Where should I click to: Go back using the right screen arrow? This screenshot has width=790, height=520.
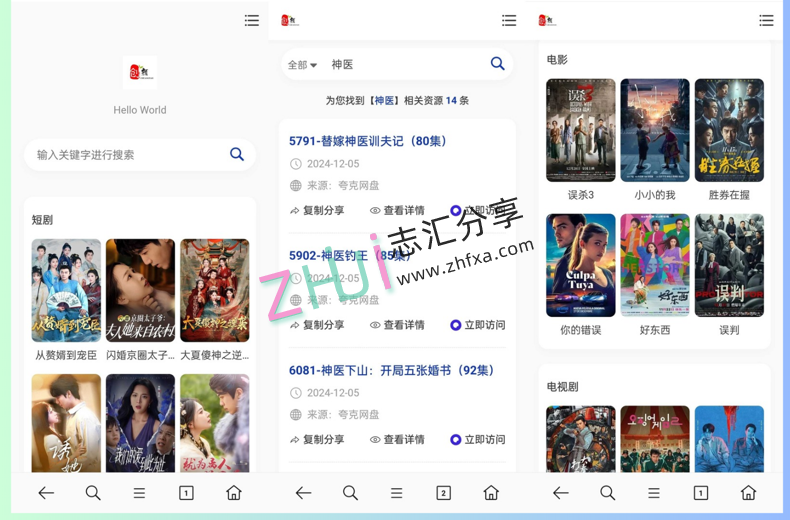click(x=561, y=493)
